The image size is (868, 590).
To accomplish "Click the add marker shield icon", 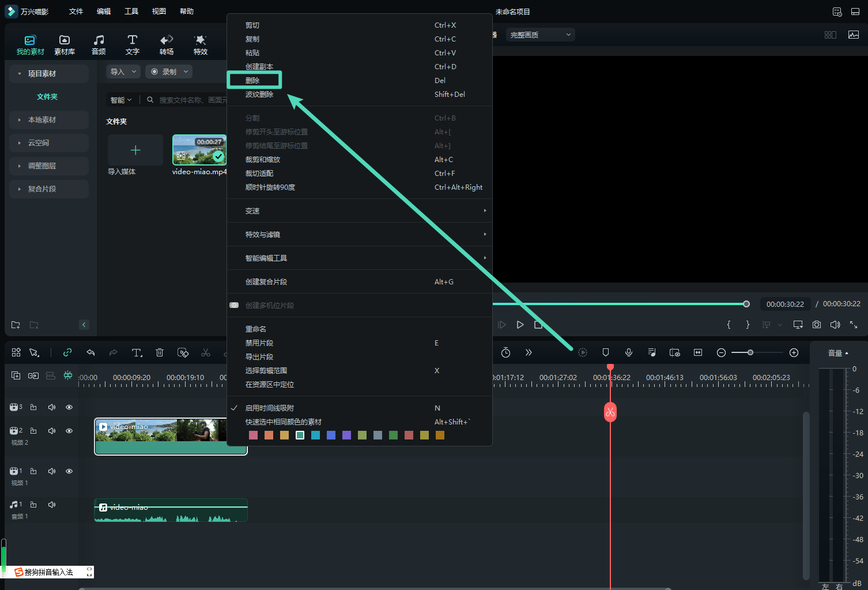I will click(x=606, y=352).
